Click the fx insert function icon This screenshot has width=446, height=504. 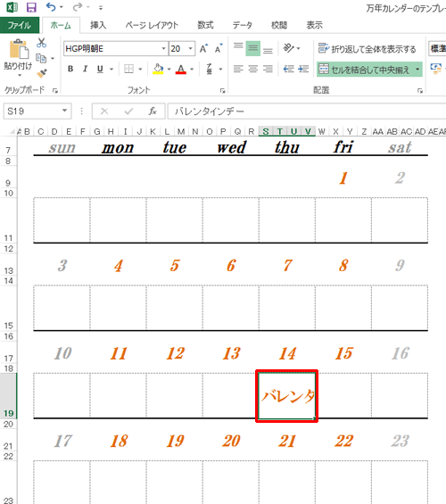[x=153, y=112]
